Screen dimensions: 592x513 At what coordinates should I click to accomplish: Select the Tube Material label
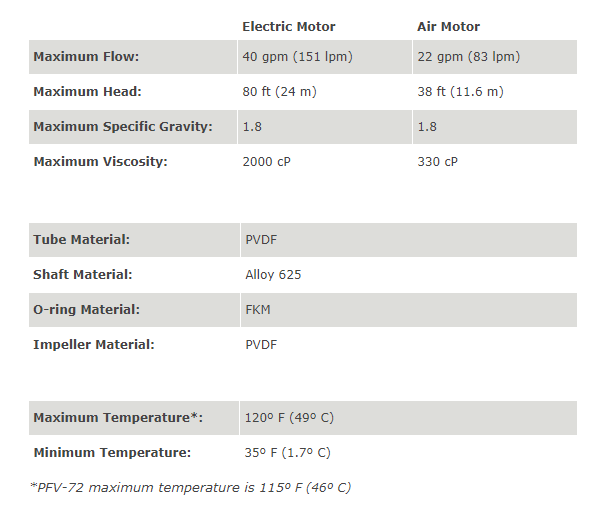82,240
